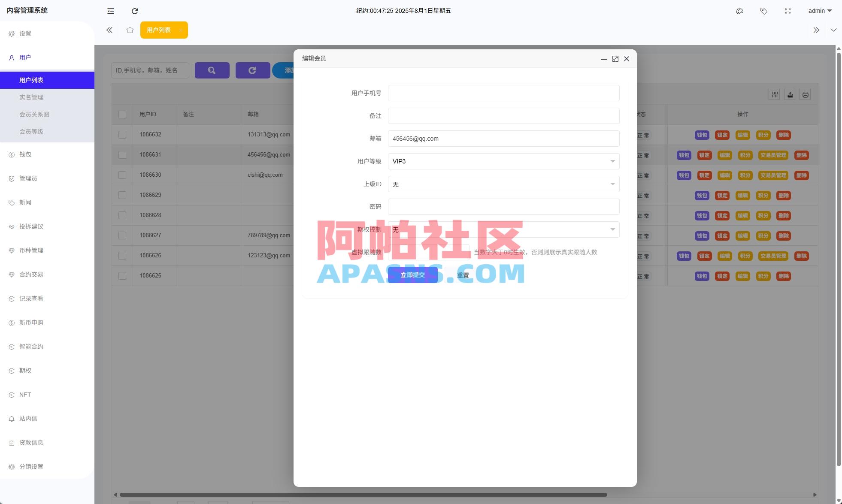Click the 重置 button in dialog
This screenshot has height=504, width=842.
[463, 275]
